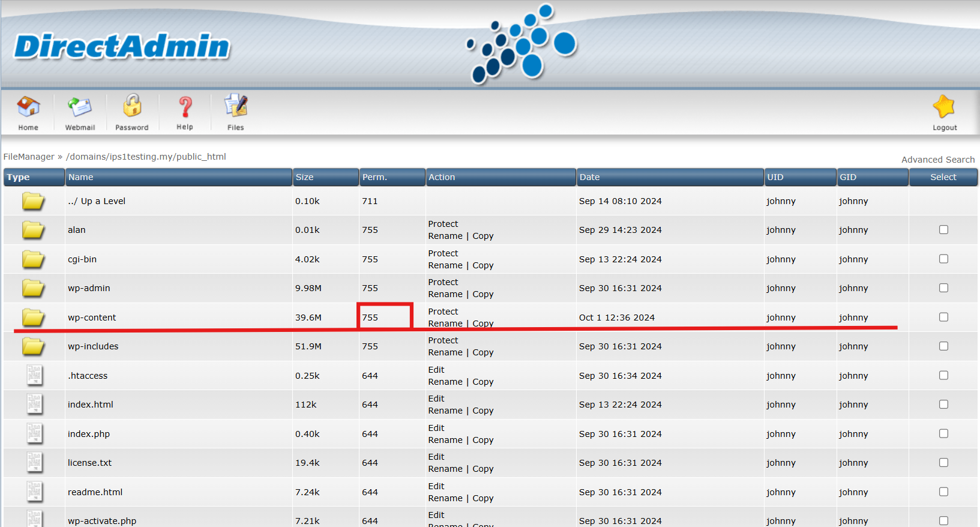Open the wp-includes folder name link
This screenshot has width=980, height=527.
[93, 346]
